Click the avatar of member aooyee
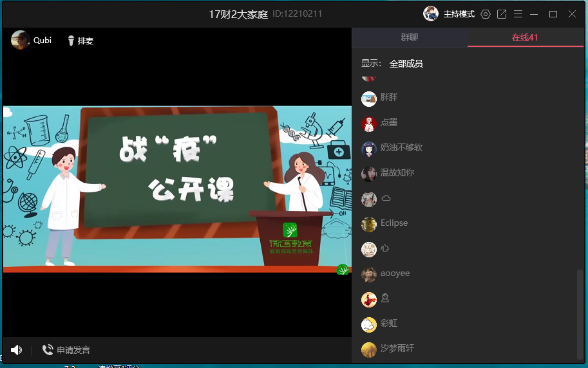The width and height of the screenshot is (588, 368). 369,275
